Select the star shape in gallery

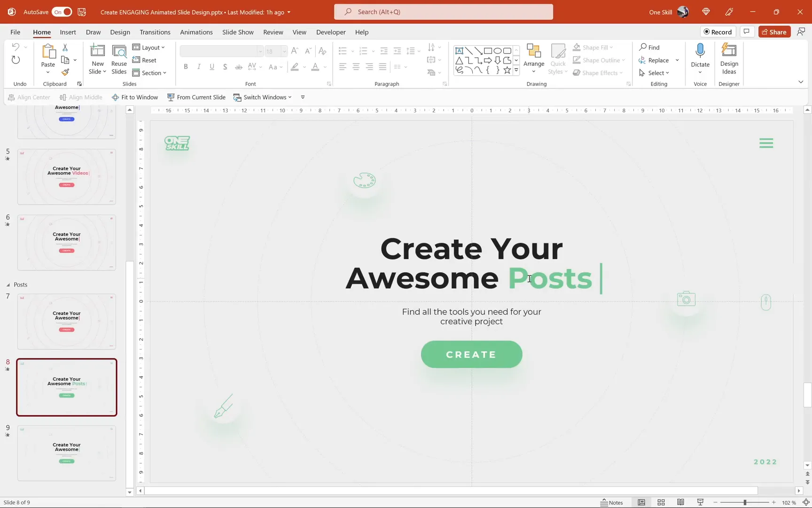point(507,70)
